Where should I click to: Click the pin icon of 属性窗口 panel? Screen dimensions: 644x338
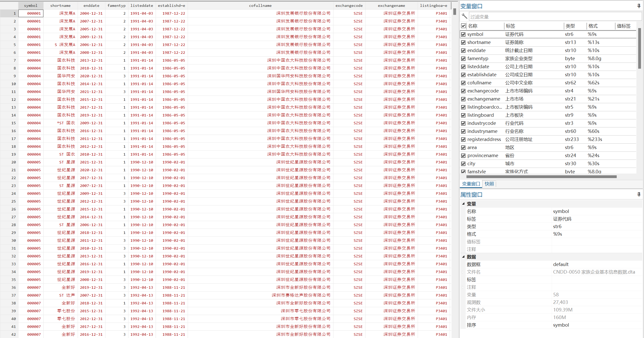[x=639, y=194]
